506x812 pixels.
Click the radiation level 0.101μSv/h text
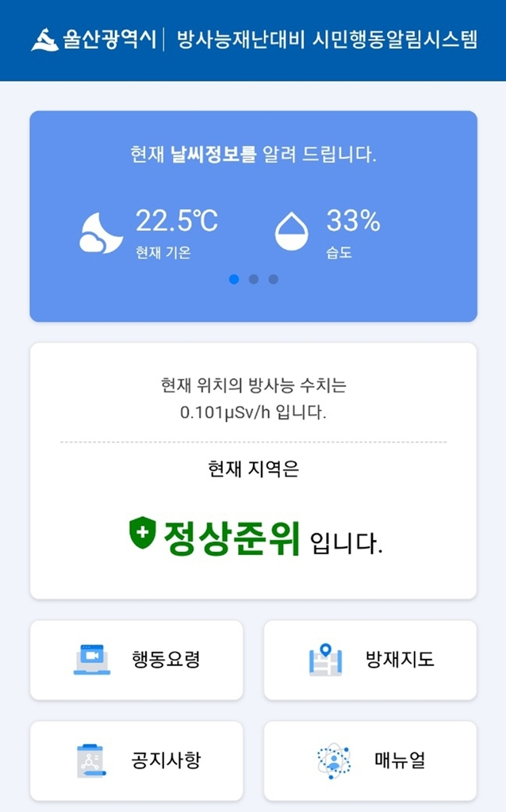coord(253,412)
